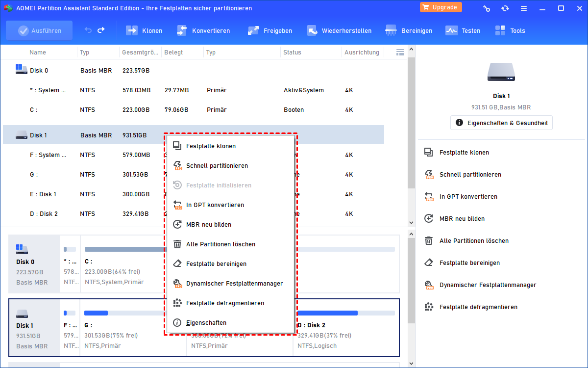
Task: Click the disk map scroll-down arrow
Action: [412, 364]
